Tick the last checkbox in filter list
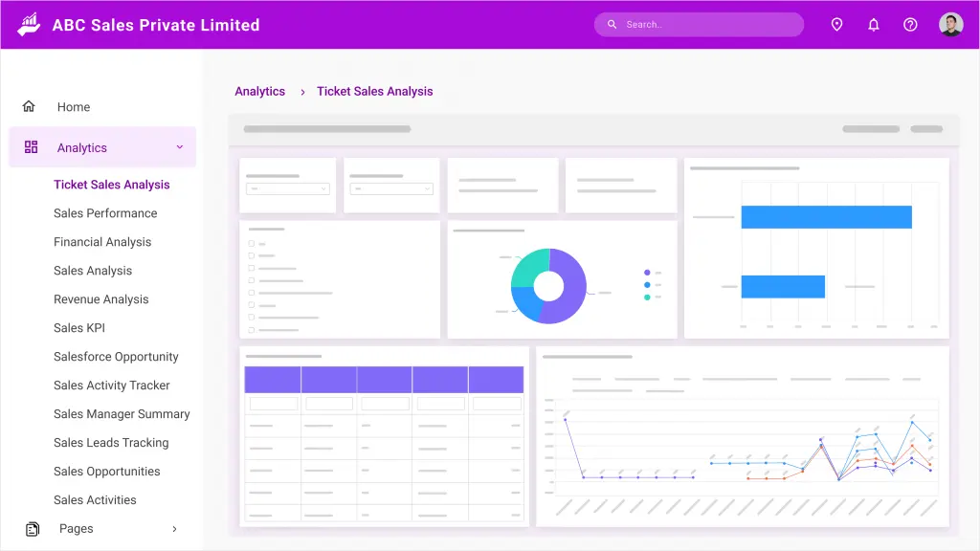980x551 pixels. [x=252, y=329]
